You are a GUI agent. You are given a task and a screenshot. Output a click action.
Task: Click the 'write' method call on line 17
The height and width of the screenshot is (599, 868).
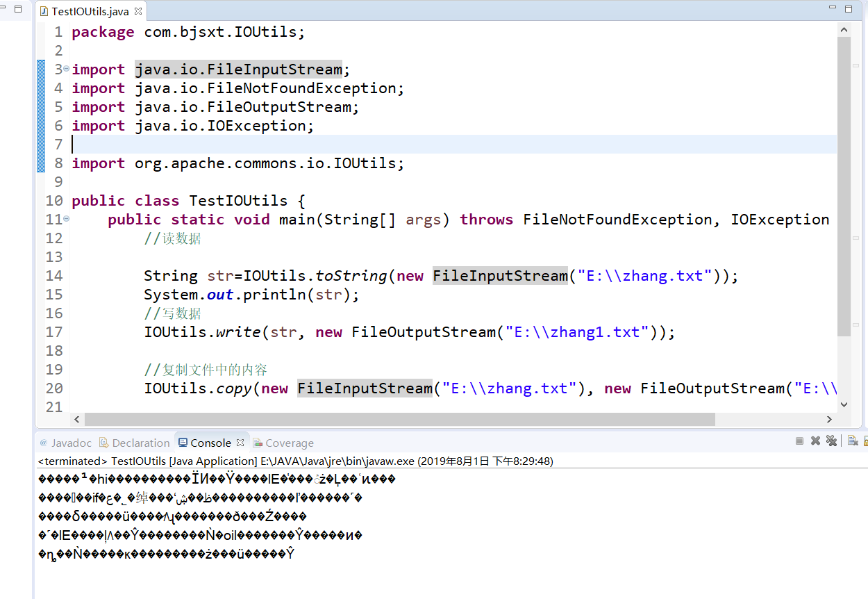(x=238, y=332)
